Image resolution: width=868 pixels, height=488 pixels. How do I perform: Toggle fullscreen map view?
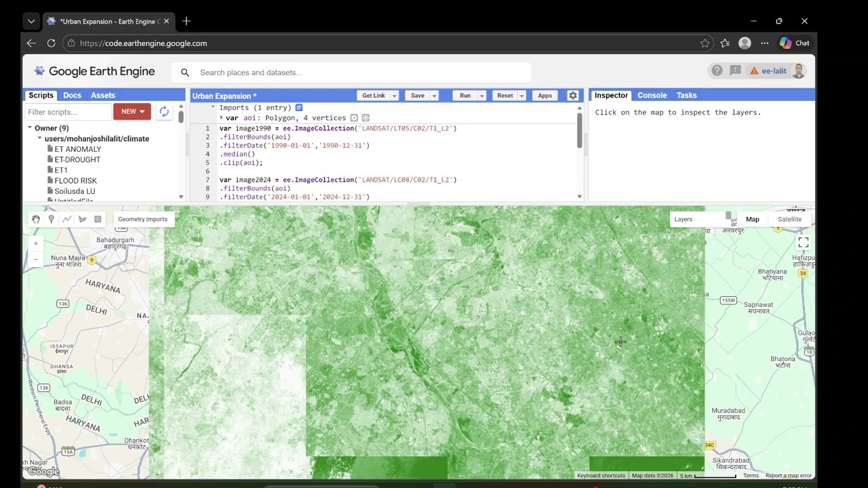click(803, 242)
